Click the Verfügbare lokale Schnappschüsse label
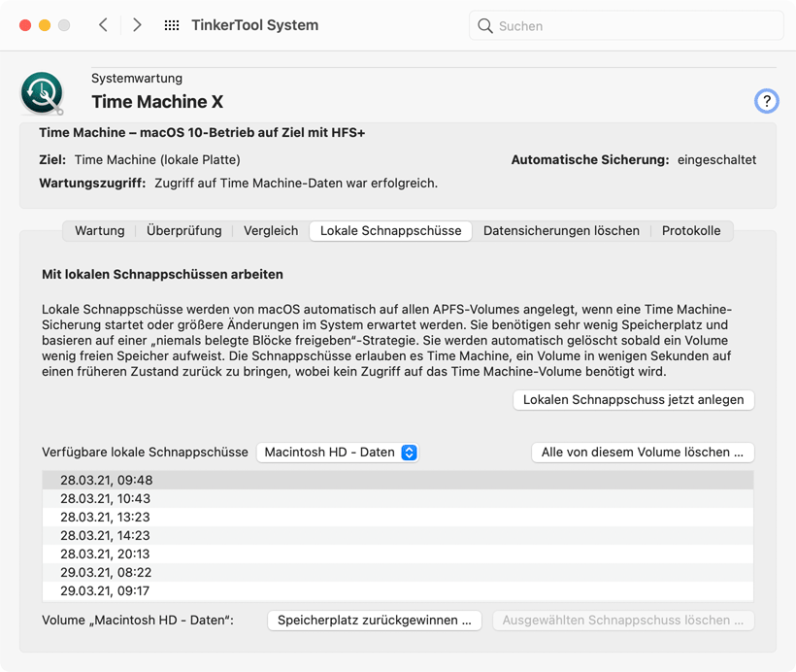The width and height of the screenshot is (796, 672). point(145,453)
